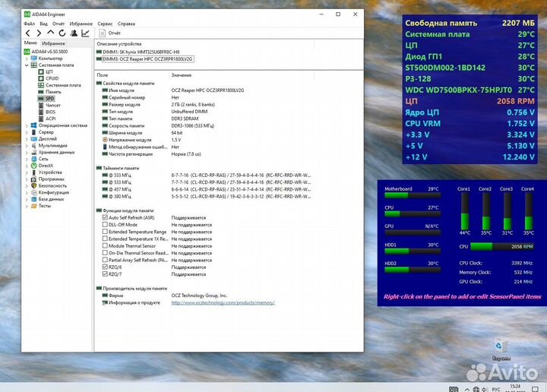Refresh the page with the circular arrow icon
Viewport: 547px width, 392px height.
62,33
